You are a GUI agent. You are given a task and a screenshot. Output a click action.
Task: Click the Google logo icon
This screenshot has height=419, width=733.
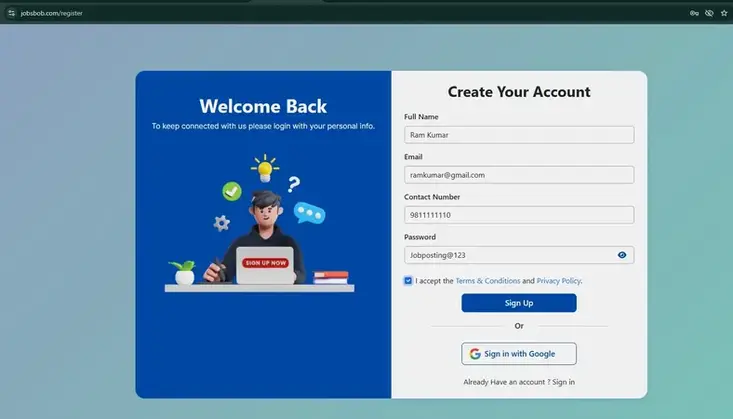pyautogui.click(x=475, y=354)
